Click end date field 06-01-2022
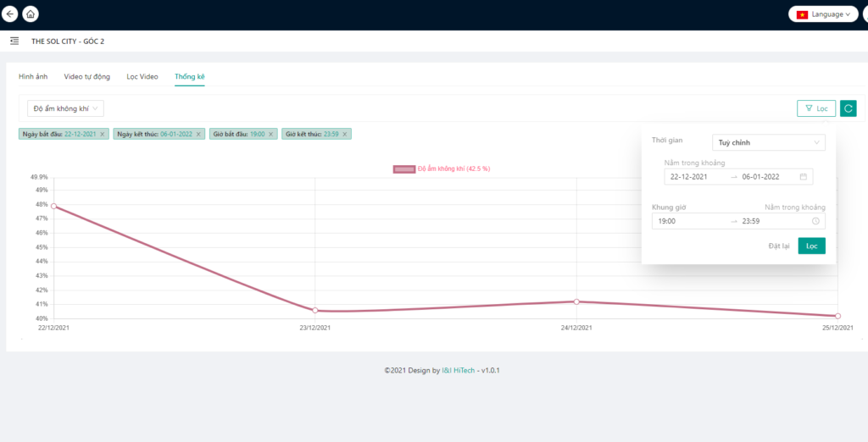The height and width of the screenshot is (442, 868). tap(760, 177)
